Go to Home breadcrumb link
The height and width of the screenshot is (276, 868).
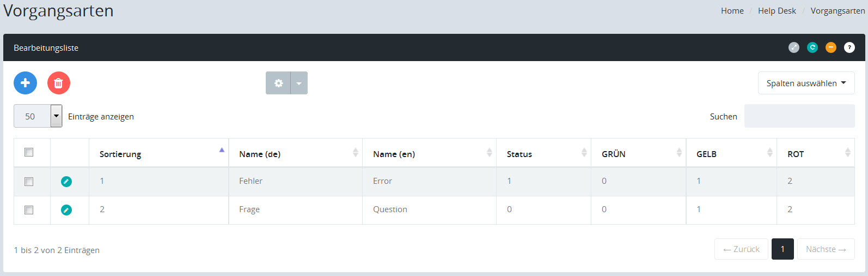[x=732, y=11]
